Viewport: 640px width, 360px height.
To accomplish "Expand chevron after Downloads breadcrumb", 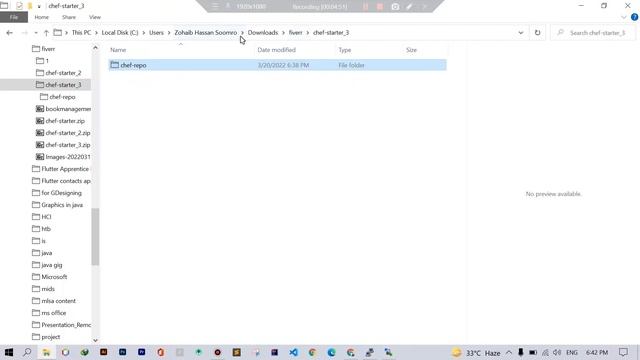I will (283, 33).
